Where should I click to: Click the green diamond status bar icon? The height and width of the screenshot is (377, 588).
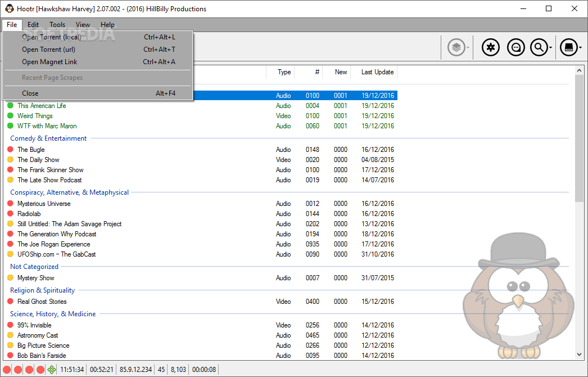tap(52, 370)
